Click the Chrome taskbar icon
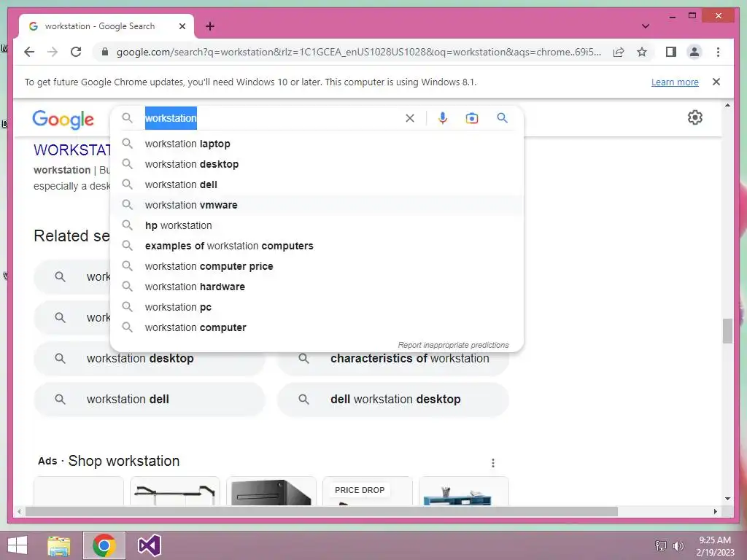747x560 pixels. click(x=104, y=545)
